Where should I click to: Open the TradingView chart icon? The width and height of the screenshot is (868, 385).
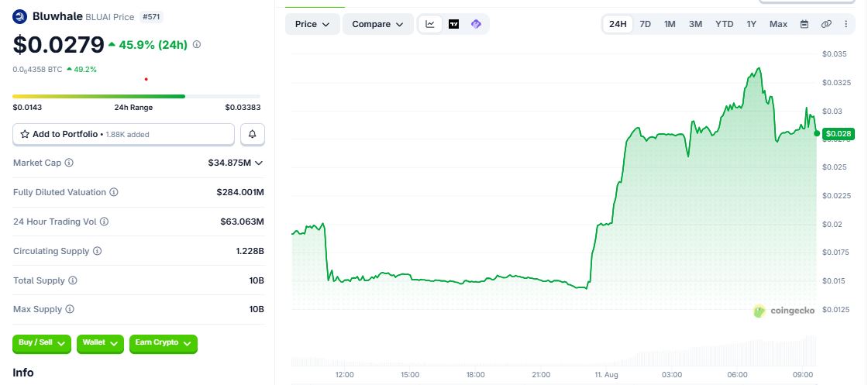[453, 24]
